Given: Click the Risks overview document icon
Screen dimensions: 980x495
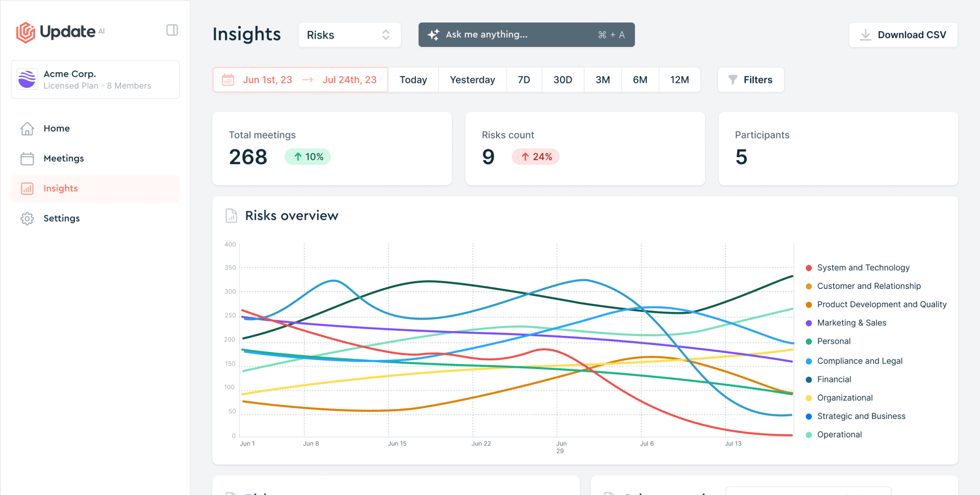Looking at the screenshot, I should click(x=231, y=216).
